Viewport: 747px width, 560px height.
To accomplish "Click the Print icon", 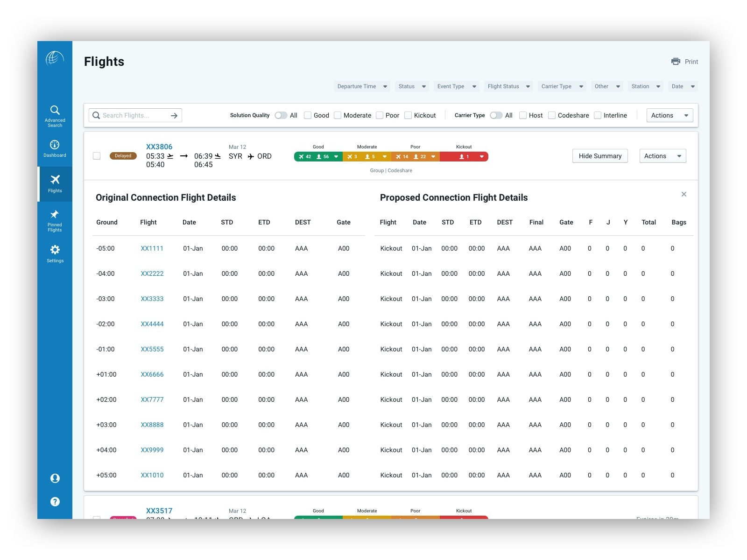I will pyautogui.click(x=676, y=62).
